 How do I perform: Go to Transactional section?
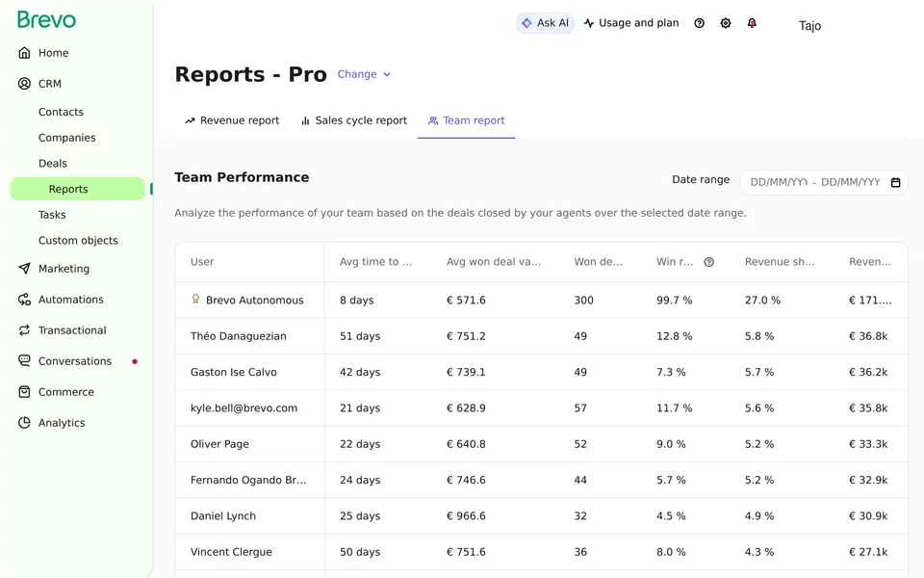click(72, 330)
